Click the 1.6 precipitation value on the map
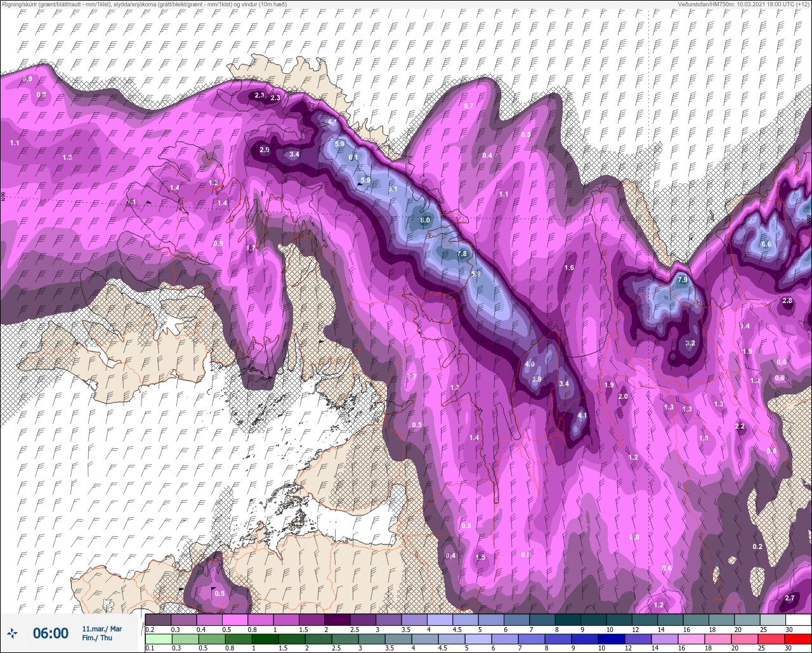The image size is (812, 653). pyautogui.click(x=569, y=268)
